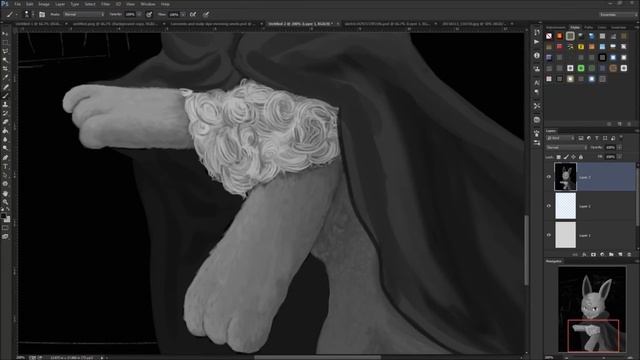
Task: Toggle Quick Mask mode
Action: pos(5,228)
